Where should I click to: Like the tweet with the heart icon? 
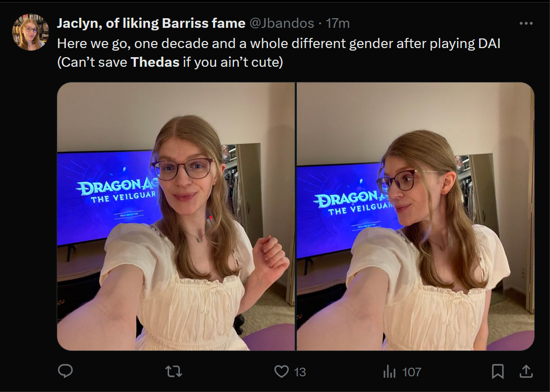tap(281, 371)
